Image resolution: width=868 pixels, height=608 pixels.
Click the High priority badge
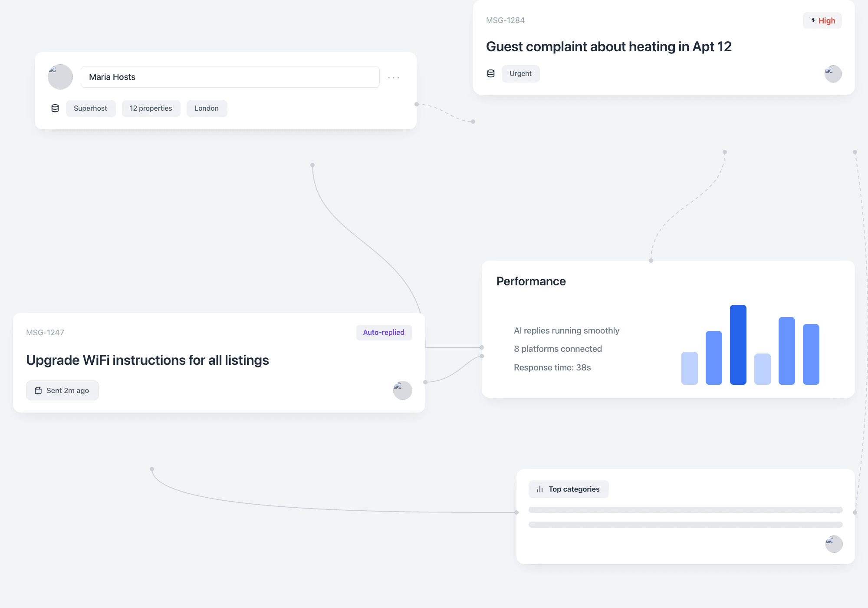click(822, 20)
